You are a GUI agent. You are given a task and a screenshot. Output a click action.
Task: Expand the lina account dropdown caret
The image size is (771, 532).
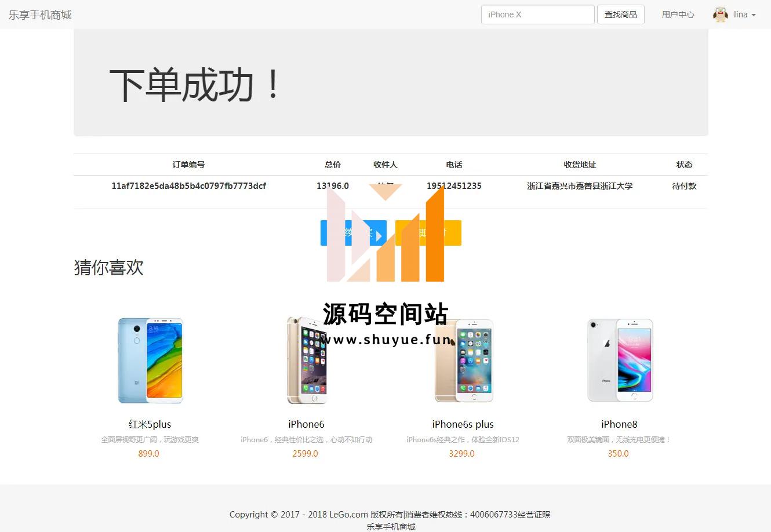pyautogui.click(x=754, y=15)
